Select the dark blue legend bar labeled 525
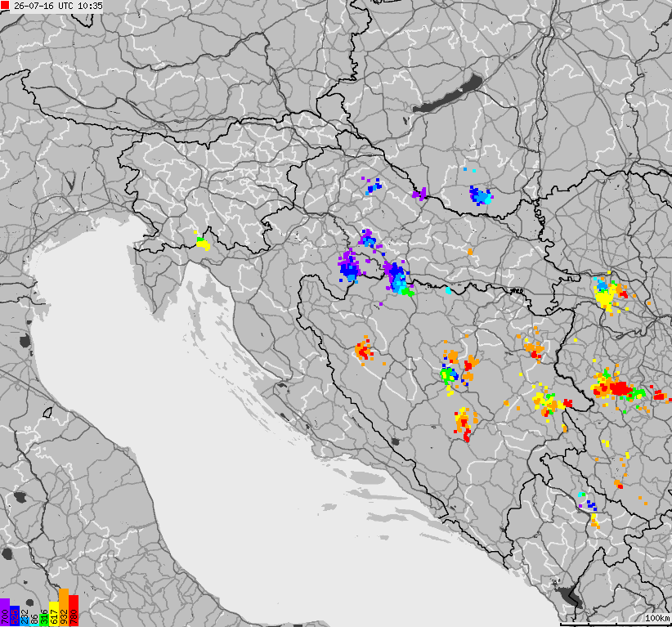This screenshot has height=627, width=672. click(x=15, y=616)
